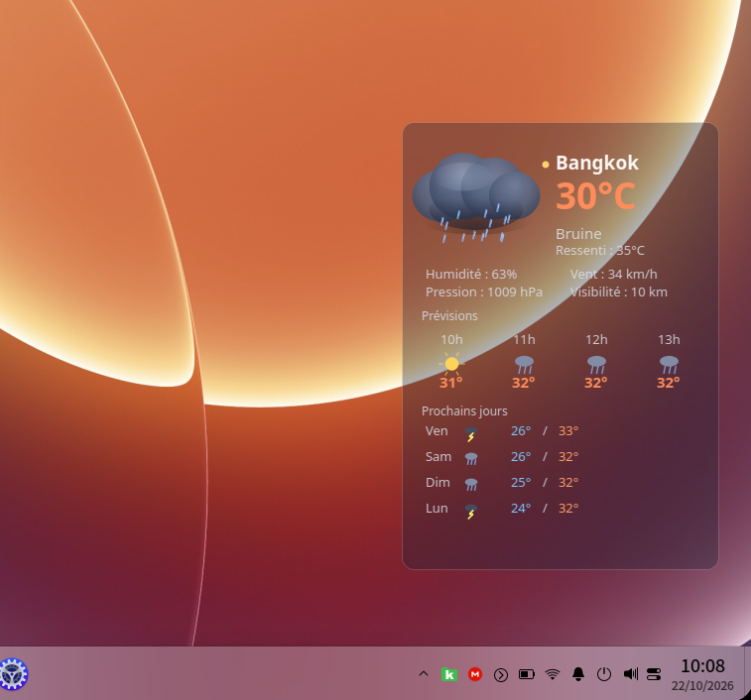Click the circled chevron tray icon

click(x=501, y=675)
